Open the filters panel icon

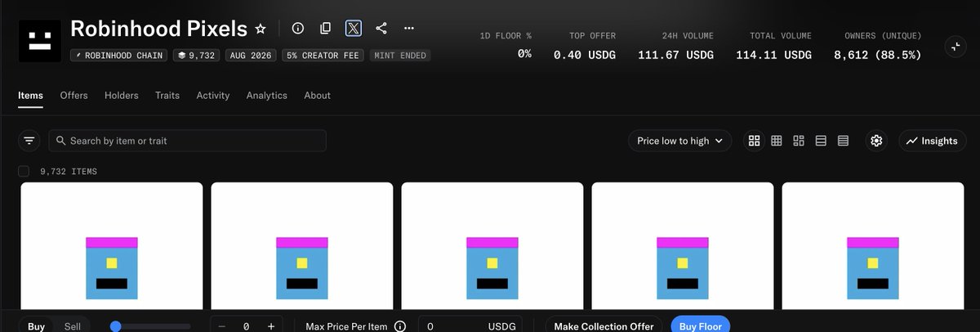[x=29, y=141]
